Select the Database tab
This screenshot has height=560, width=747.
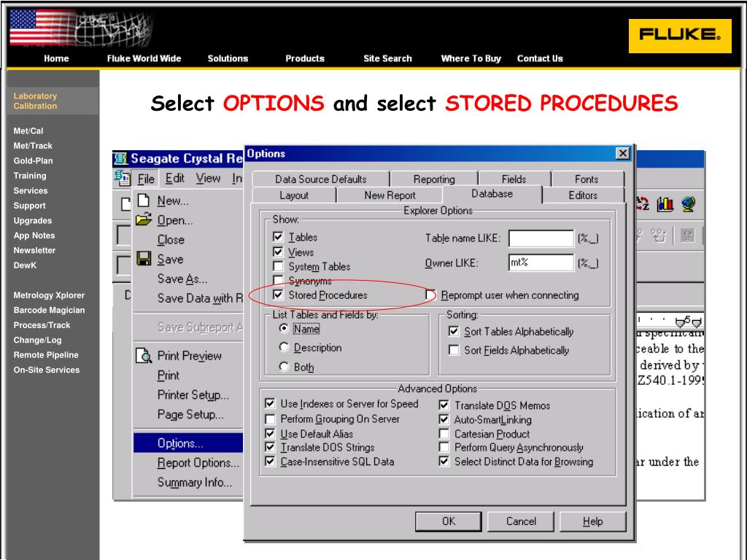[x=492, y=194]
